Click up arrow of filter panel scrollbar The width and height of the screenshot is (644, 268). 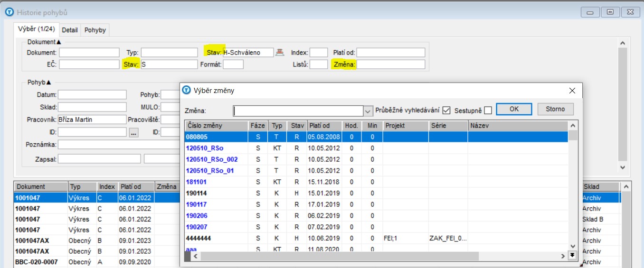click(622, 43)
